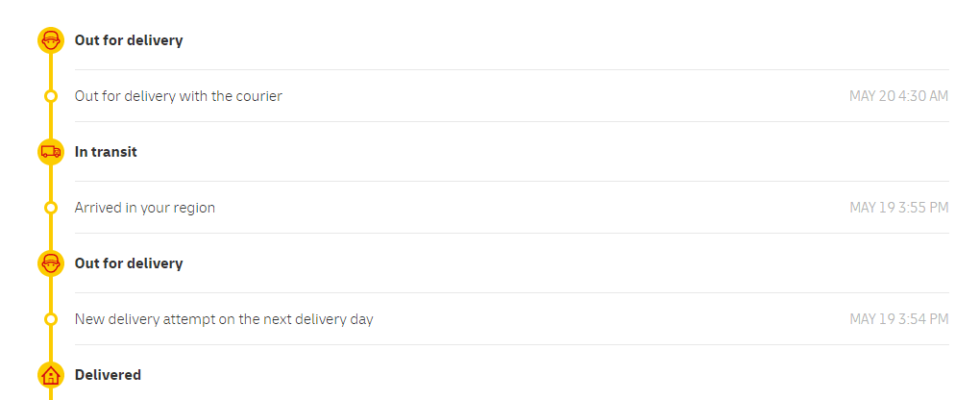Click the Delivered status heading

coord(108,374)
